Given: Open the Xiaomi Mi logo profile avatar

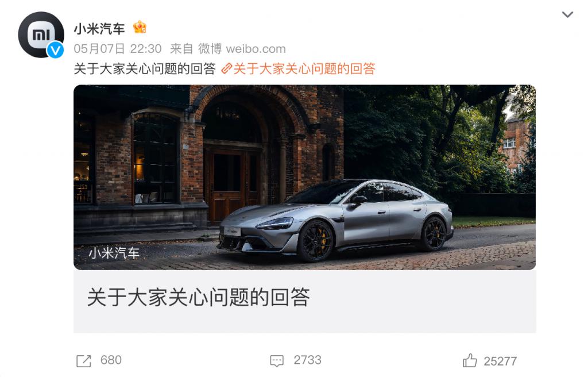Looking at the screenshot, I should [x=41, y=34].
